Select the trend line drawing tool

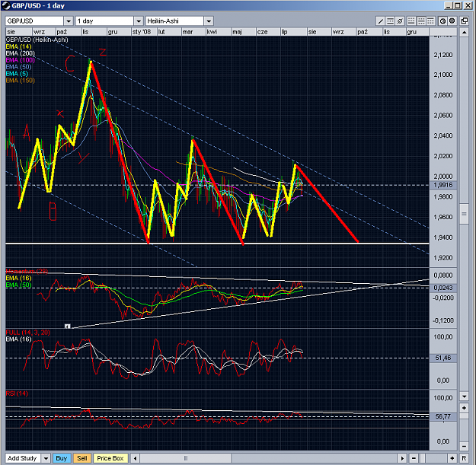tap(380, 21)
